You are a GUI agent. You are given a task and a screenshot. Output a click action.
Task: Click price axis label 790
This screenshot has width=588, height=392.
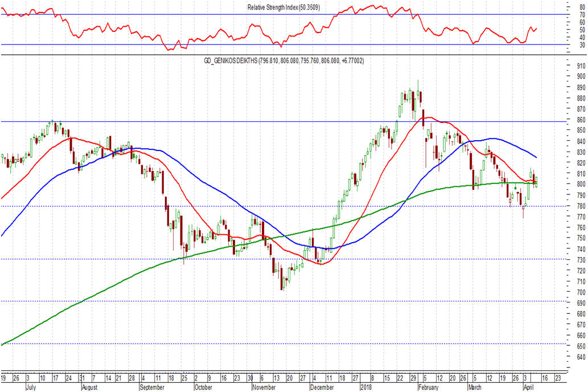[x=581, y=195]
